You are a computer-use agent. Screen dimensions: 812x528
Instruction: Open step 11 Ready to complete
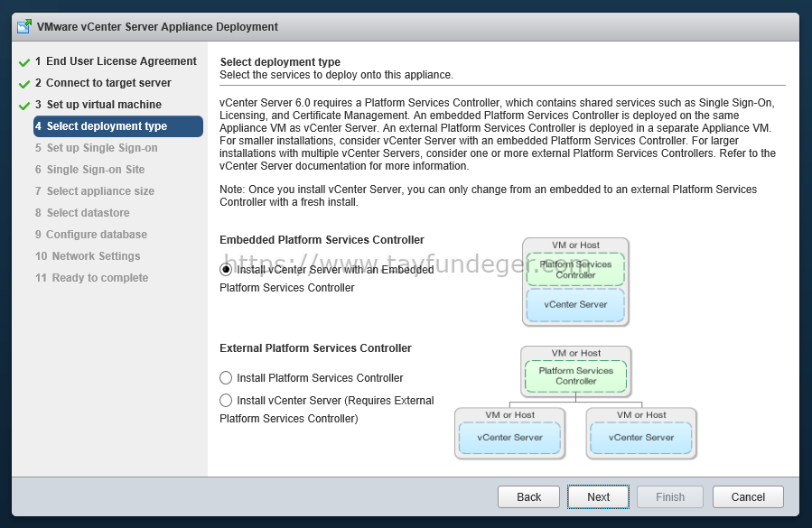[x=91, y=278]
